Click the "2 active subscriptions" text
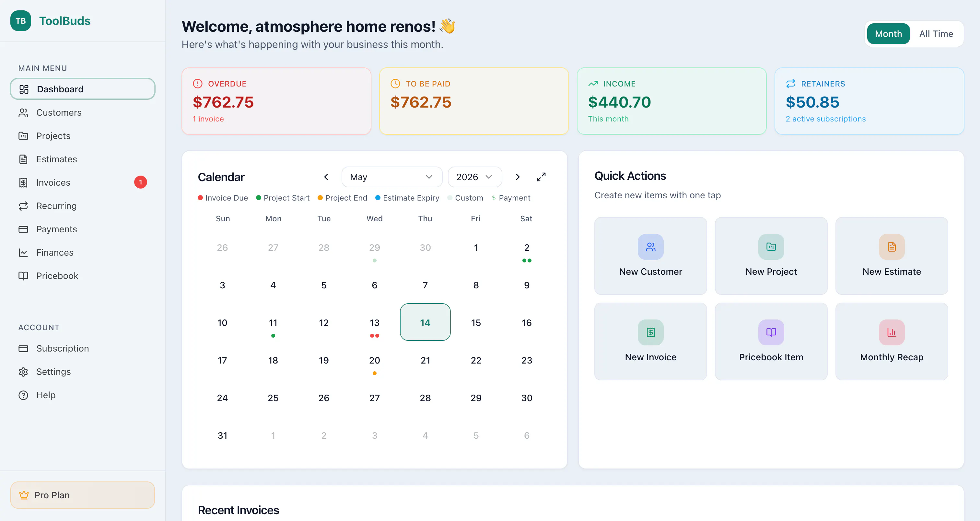Screen dimensions: 980x521 click(825, 119)
